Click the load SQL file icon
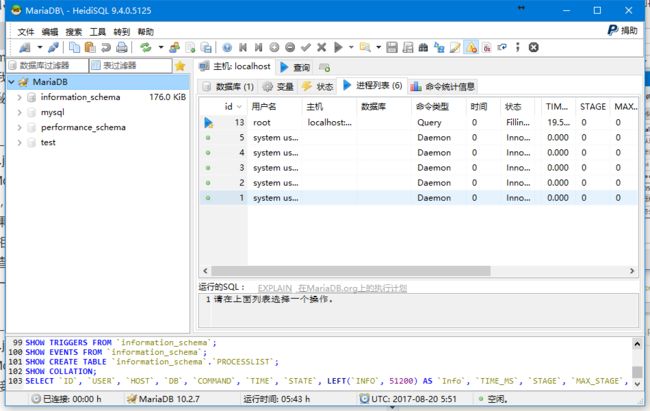The height and width of the screenshot is (411, 650). click(x=365, y=47)
